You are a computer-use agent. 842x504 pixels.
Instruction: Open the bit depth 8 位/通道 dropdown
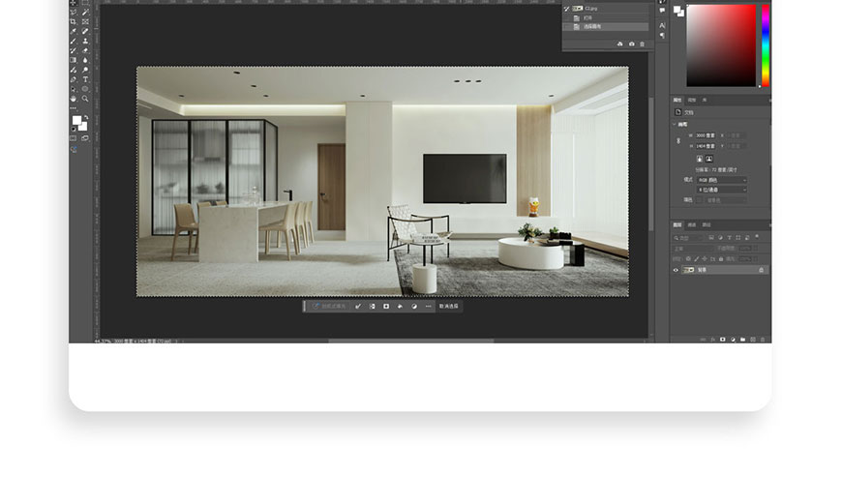coord(721,190)
